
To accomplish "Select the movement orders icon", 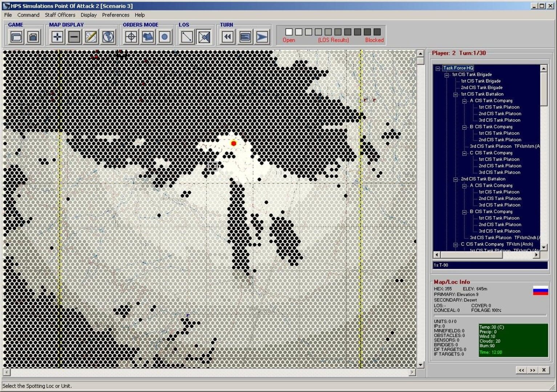I will coord(148,36).
